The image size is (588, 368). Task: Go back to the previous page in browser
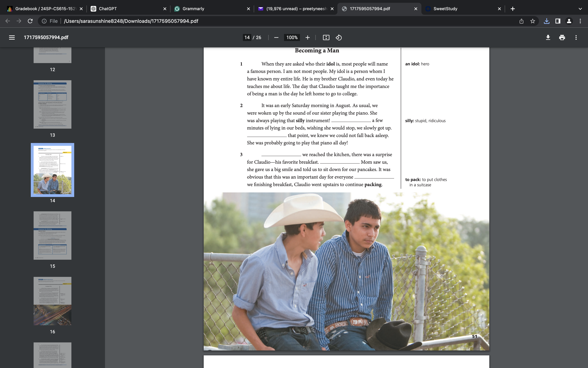coord(8,21)
